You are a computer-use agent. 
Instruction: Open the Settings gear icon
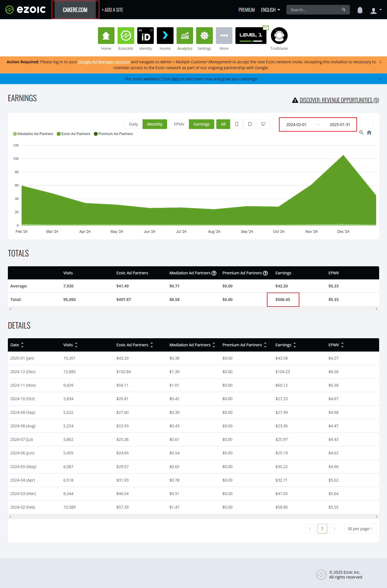pos(204,35)
